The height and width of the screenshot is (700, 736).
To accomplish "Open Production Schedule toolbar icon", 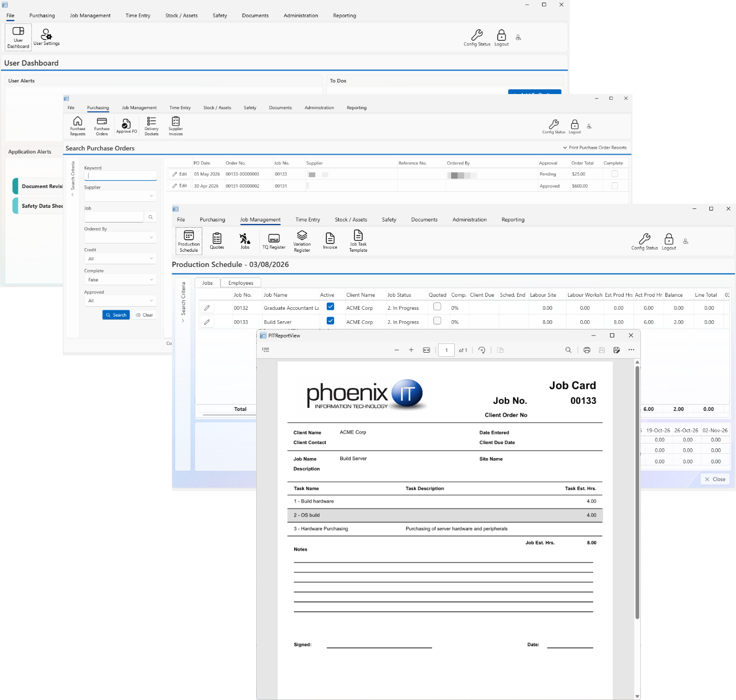I will pyautogui.click(x=189, y=241).
